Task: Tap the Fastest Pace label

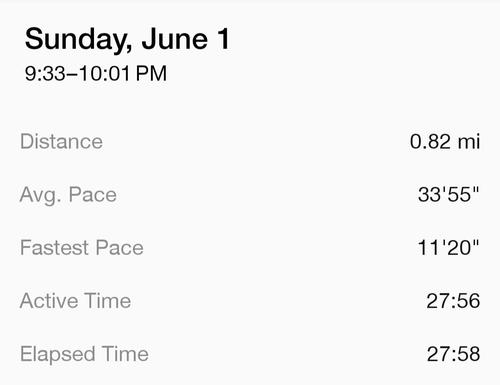Action: (x=82, y=248)
